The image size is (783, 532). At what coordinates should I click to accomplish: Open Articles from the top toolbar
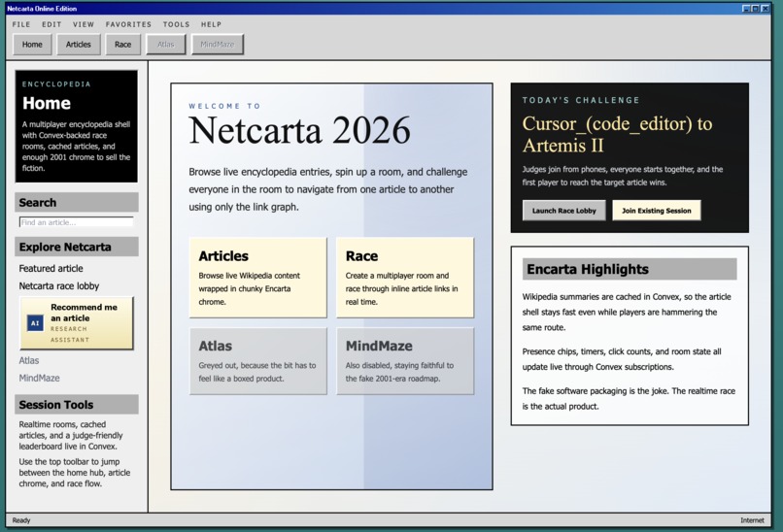79,45
